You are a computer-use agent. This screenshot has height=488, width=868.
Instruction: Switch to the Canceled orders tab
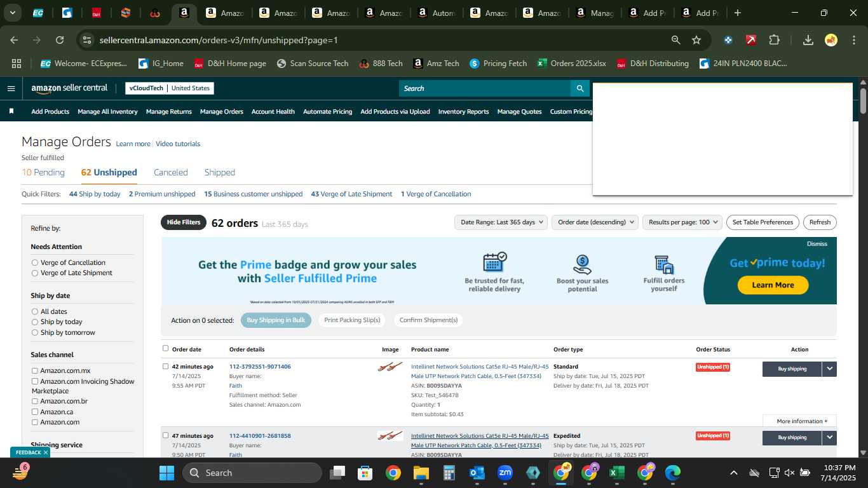click(x=171, y=172)
